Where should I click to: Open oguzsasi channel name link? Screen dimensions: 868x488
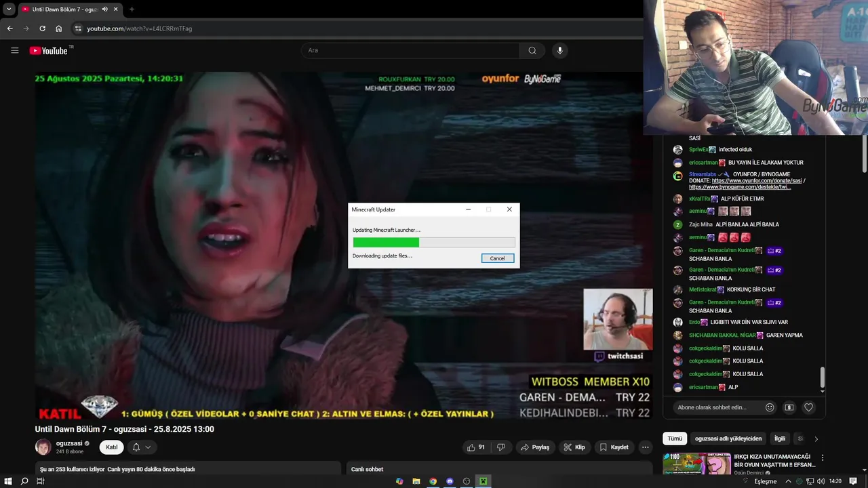(x=69, y=443)
